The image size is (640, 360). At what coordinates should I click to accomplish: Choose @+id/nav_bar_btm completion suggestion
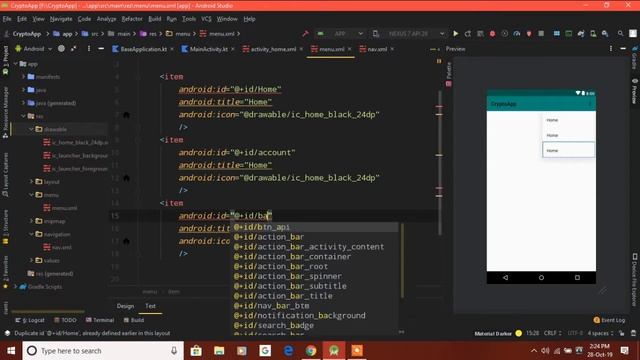pos(271,306)
